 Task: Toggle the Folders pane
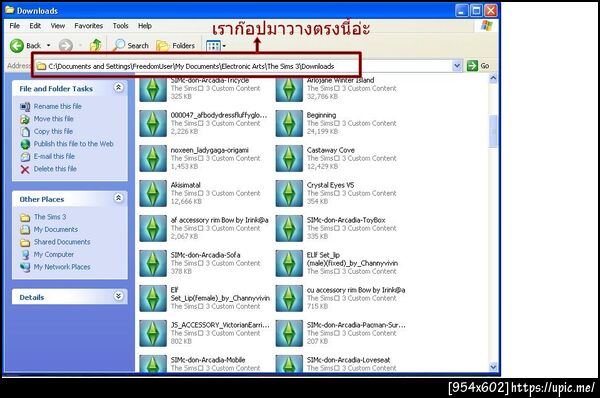point(176,46)
